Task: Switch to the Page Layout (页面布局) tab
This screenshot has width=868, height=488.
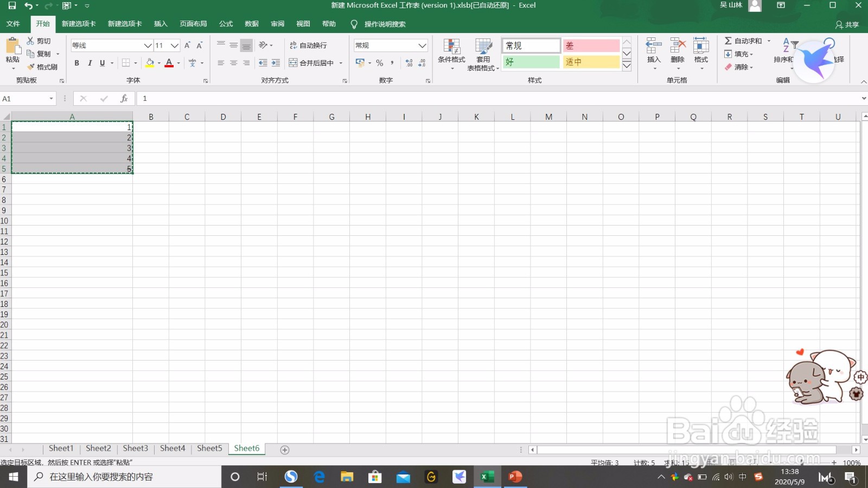Action: [x=193, y=24]
